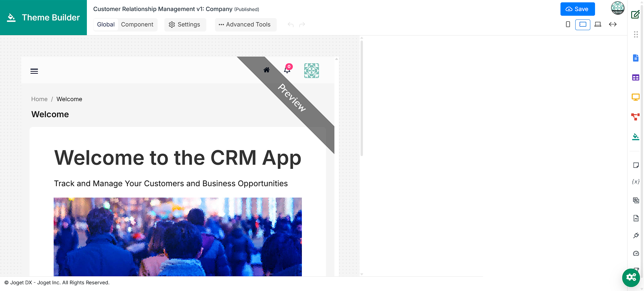Open the UI Builder monitor icon

[x=636, y=97]
